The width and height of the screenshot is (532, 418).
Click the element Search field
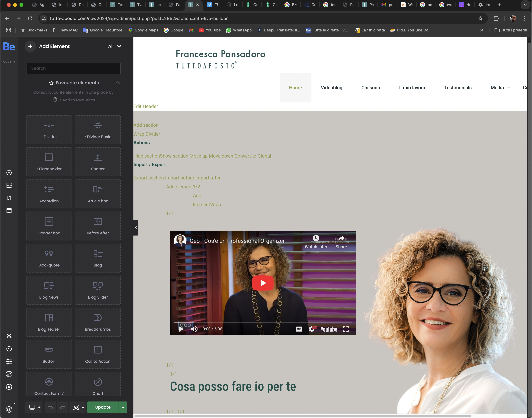73,68
